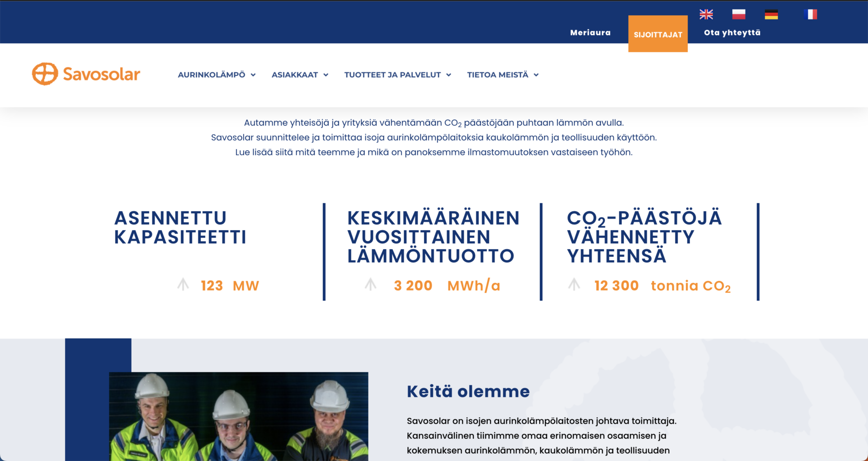Open the Asiakkaat dropdown chevron
Image resolution: width=868 pixels, height=461 pixels.
(325, 75)
